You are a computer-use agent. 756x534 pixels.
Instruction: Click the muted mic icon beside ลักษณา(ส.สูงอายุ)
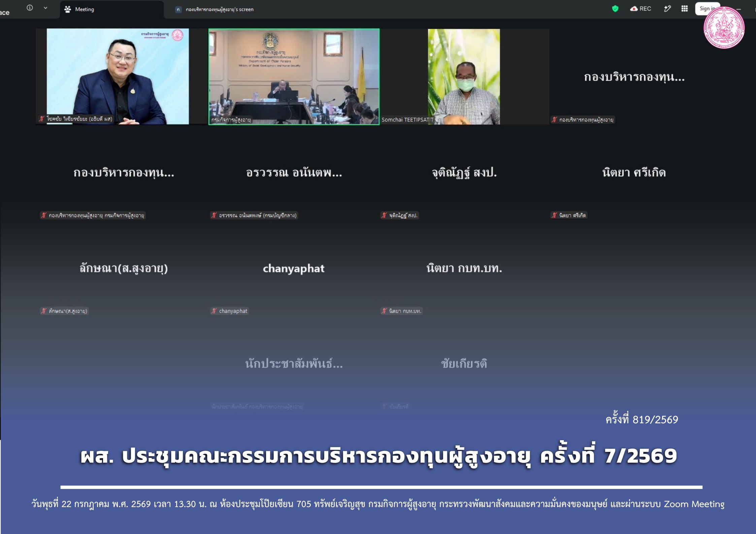click(44, 311)
